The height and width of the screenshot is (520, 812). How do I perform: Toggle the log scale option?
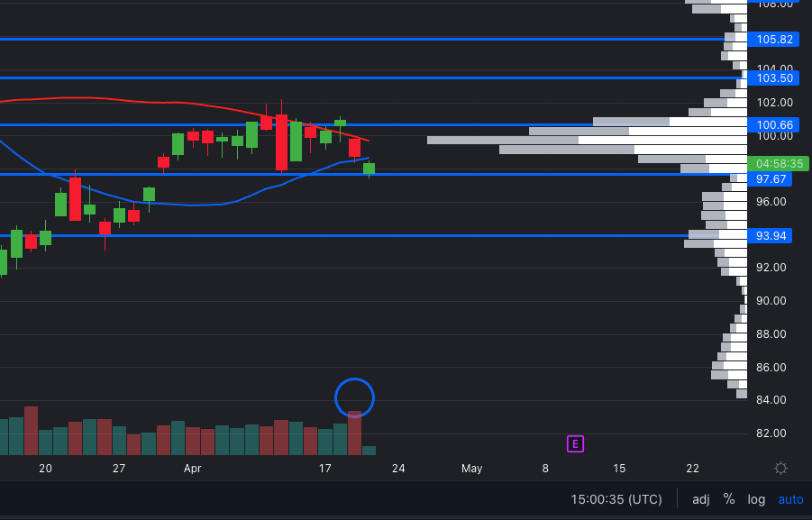[756, 500]
